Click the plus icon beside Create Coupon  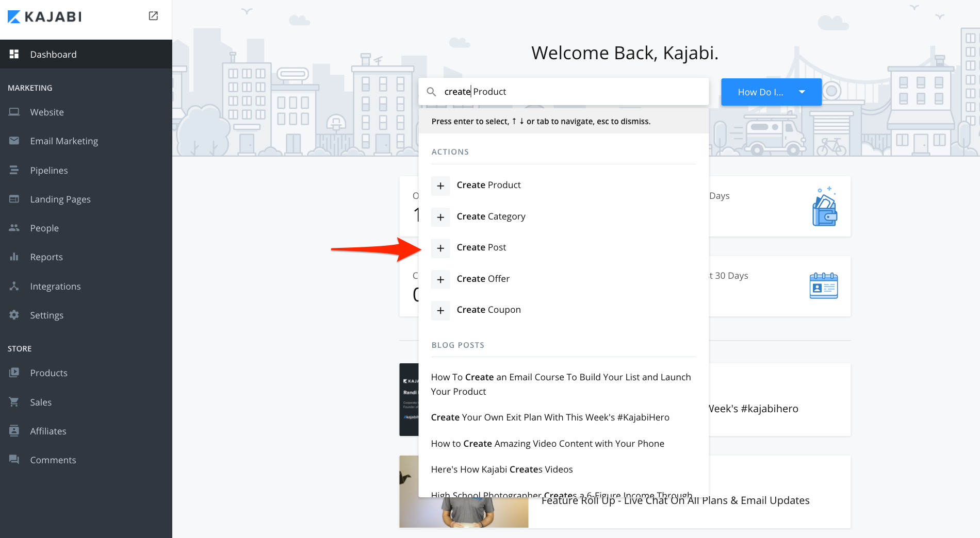pyautogui.click(x=440, y=310)
